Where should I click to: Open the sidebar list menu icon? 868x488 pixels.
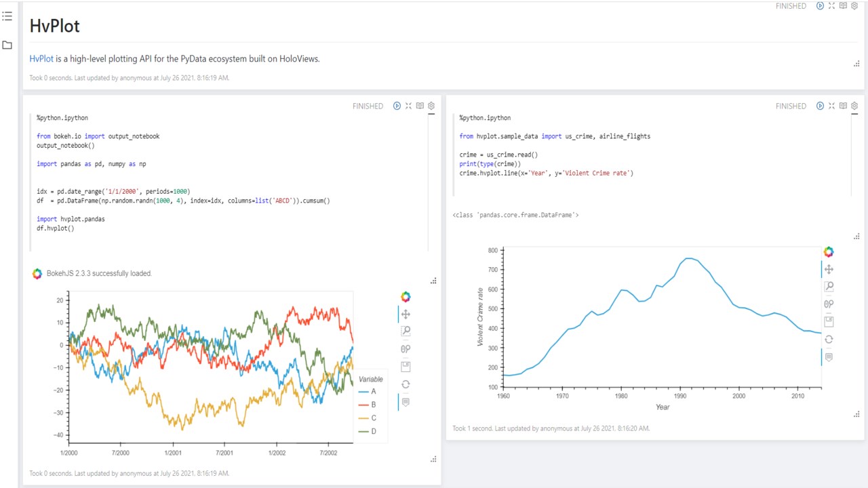point(7,16)
